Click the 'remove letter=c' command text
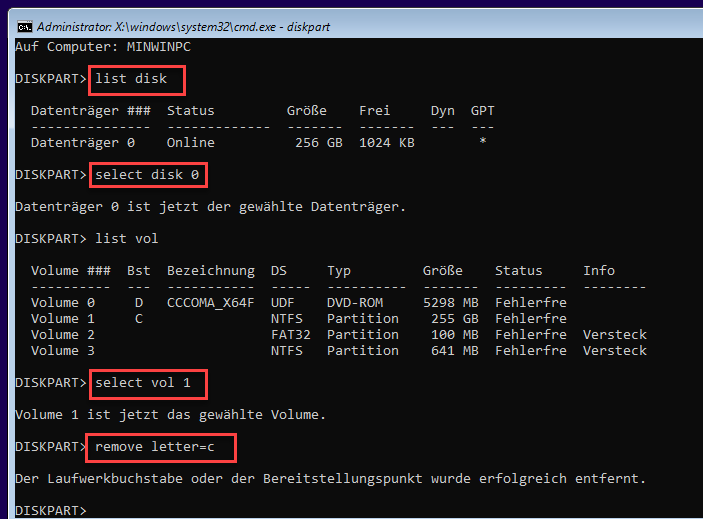The width and height of the screenshot is (703, 519). click(155, 447)
